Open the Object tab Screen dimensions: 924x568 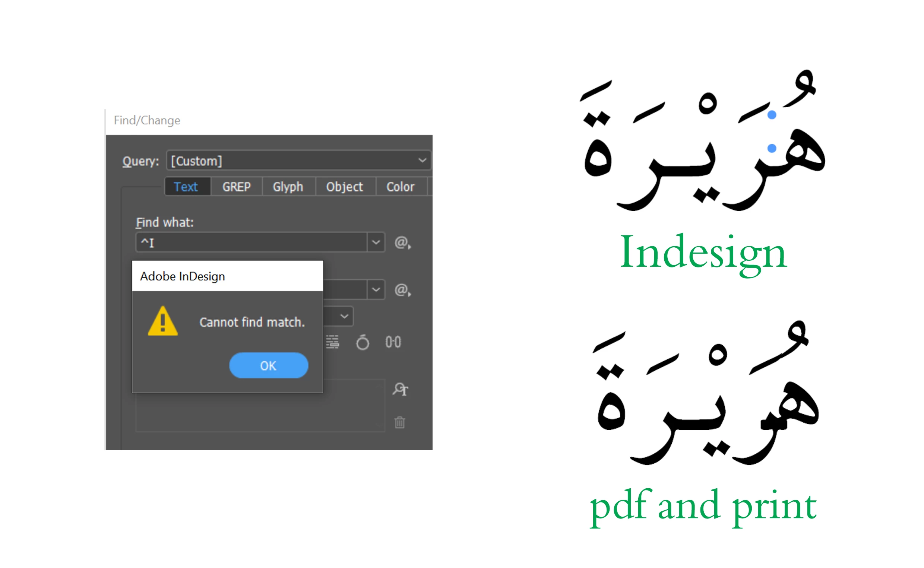[x=345, y=187]
